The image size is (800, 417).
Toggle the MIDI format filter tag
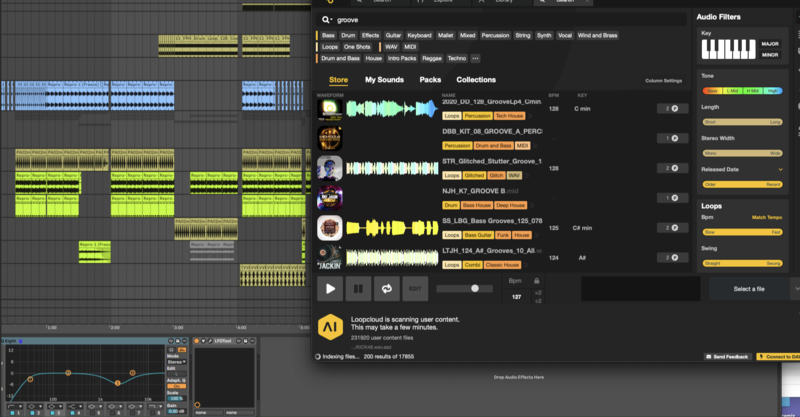click(410, 47)
